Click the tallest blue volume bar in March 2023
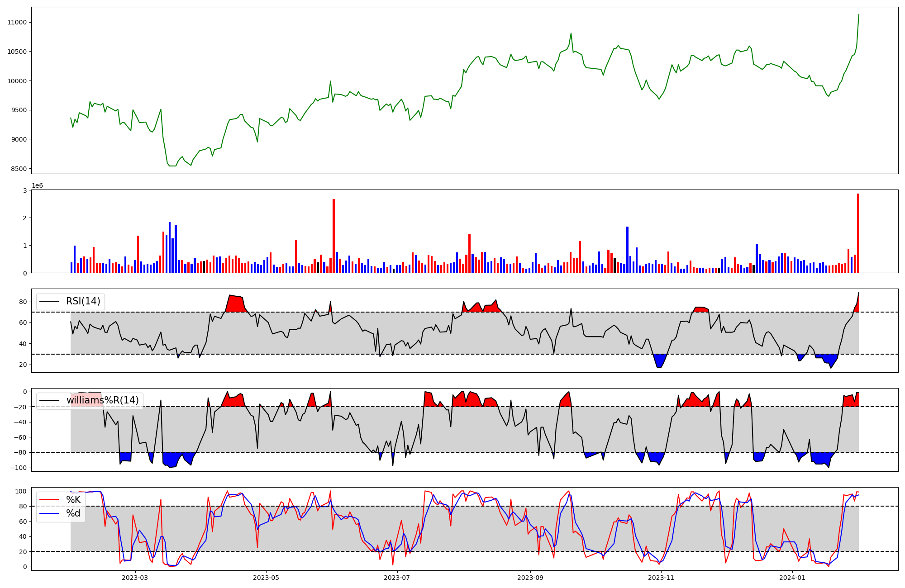Viewport: 905px width, 588px height. click(170, 247)
